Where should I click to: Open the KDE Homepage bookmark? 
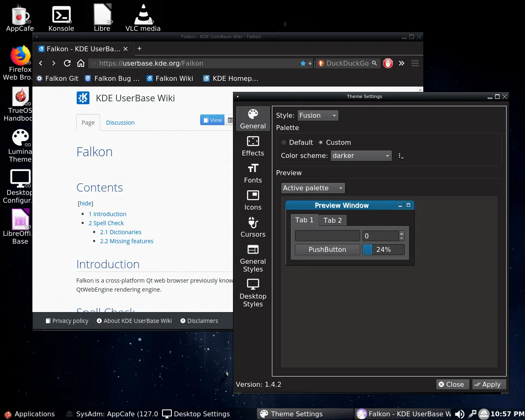click(231, 78)
